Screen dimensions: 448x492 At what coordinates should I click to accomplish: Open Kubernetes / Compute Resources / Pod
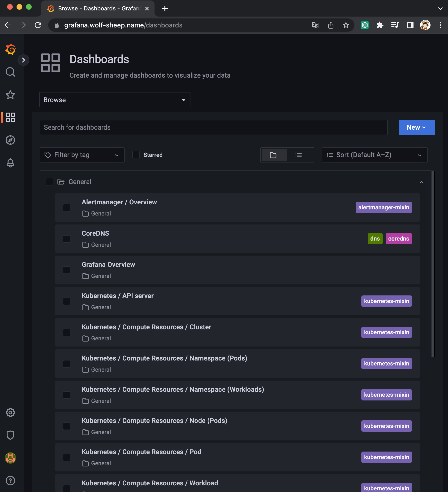tap(141, 452)
